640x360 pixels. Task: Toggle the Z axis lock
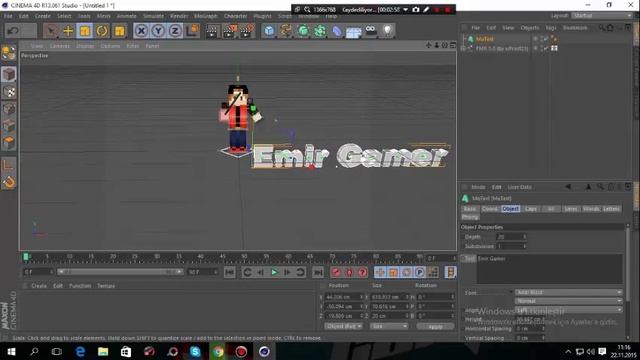(175, 31)
